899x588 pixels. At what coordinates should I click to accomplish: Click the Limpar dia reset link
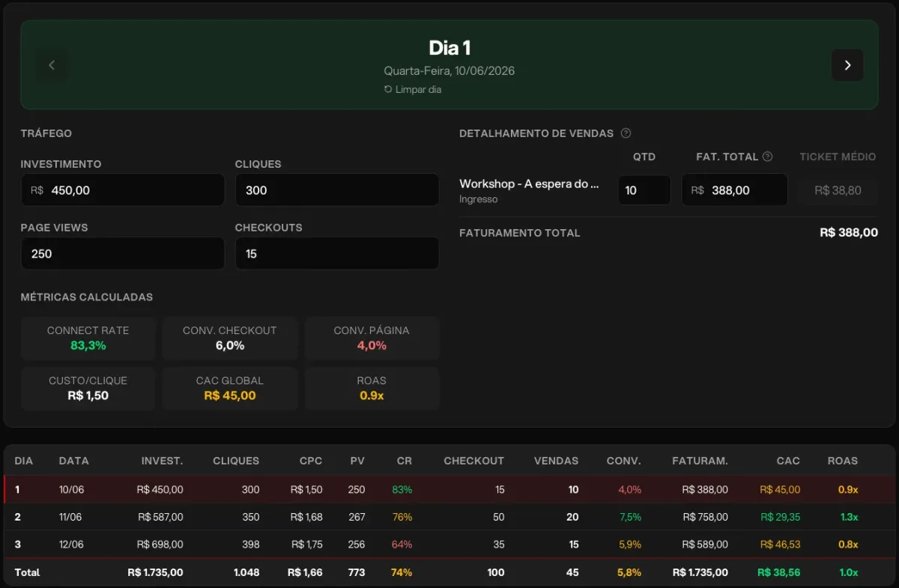pyautogui.click(x=413, y=89)
